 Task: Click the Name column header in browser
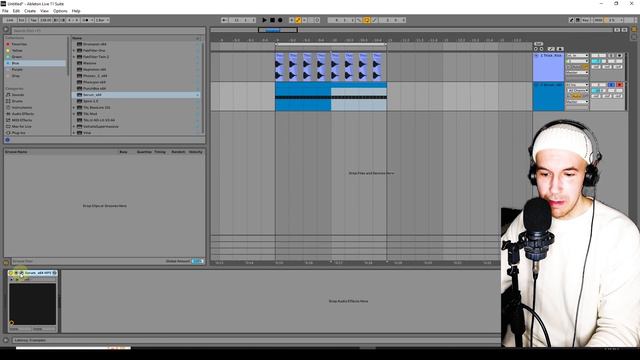point(77,38)
